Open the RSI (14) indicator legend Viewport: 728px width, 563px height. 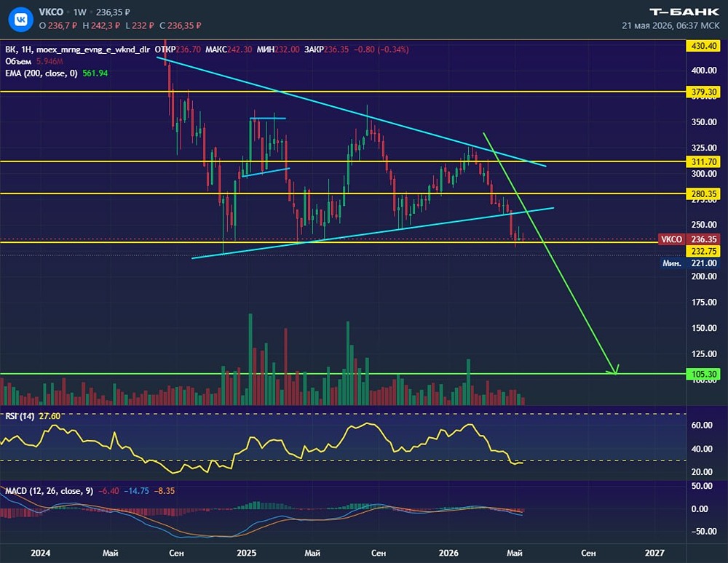pyautogui.click(x=33, y=416)
